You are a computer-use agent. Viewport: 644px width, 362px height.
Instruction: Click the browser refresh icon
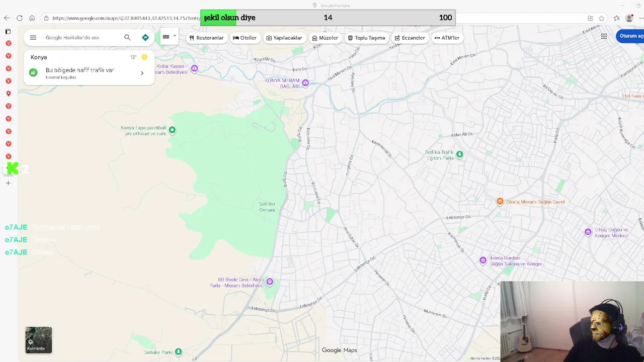(x=19, y=18)
